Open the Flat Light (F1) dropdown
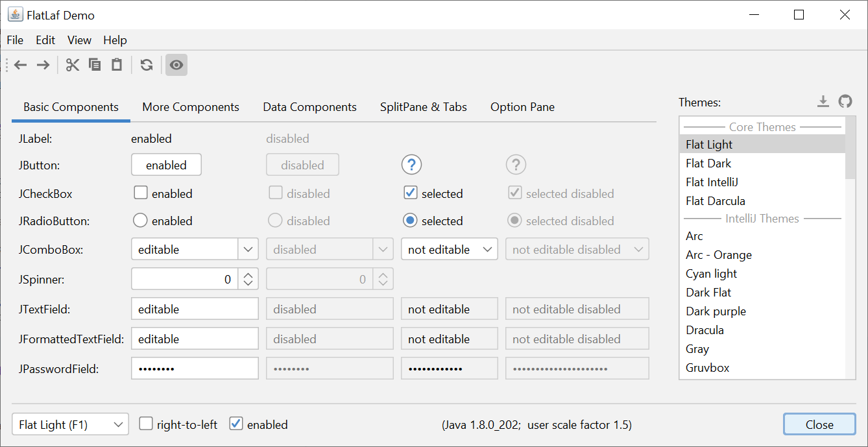Image resolution: width=868 pixels, height=447 pixels. click(70, 425)
